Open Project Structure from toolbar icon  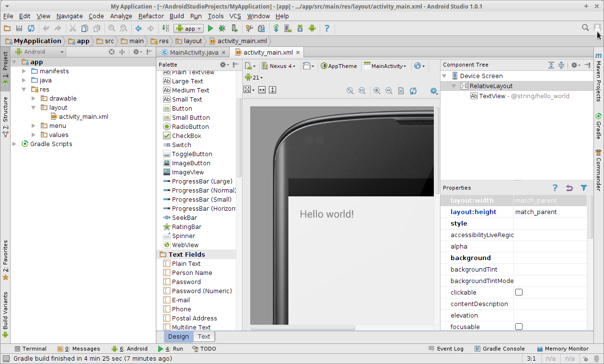pyautogui.click(x=261, y=28)
